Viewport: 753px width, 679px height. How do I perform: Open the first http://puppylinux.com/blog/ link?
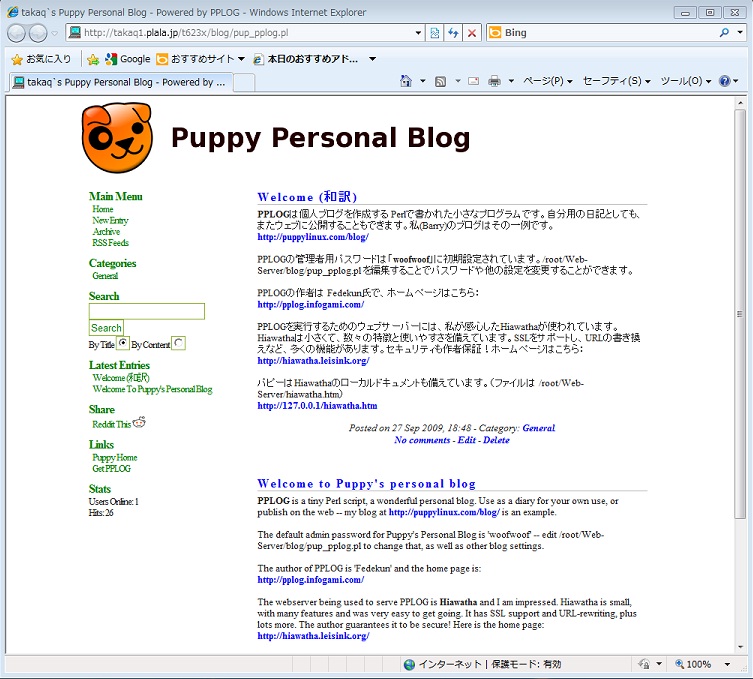point(313,237)
